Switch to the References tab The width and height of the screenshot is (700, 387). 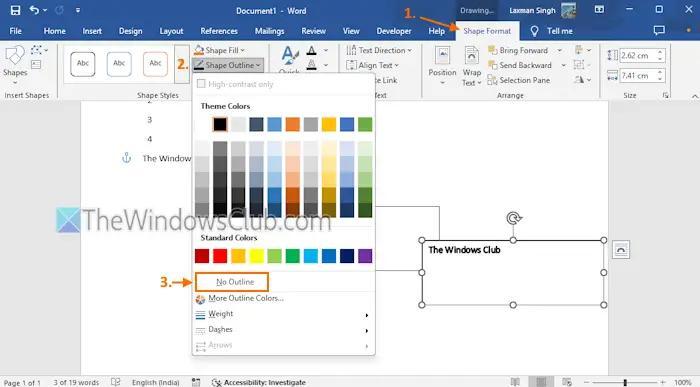pos(219,31)
